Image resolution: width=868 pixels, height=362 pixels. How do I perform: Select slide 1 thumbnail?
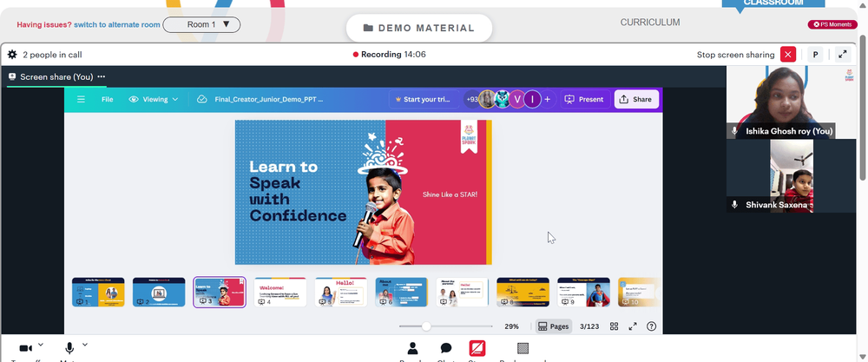pyautogui.click(x=98, y=293)
